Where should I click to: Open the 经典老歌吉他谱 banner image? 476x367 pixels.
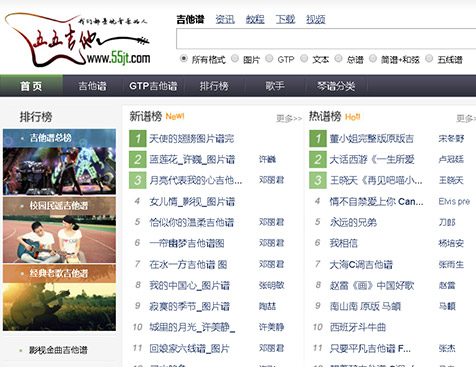click(x=59, y=298)
